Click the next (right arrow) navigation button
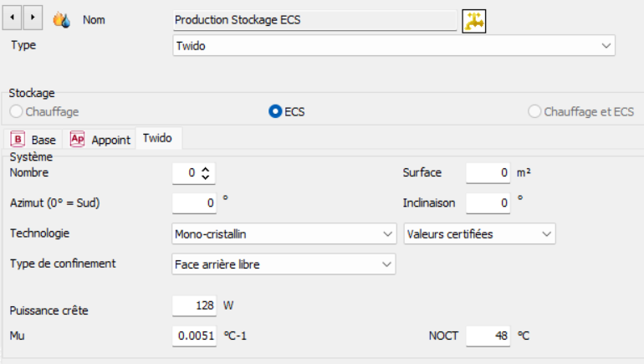Image resolution: width=644 pixels, height=364 pixels. pyautogui.click(x=32, y=17)
